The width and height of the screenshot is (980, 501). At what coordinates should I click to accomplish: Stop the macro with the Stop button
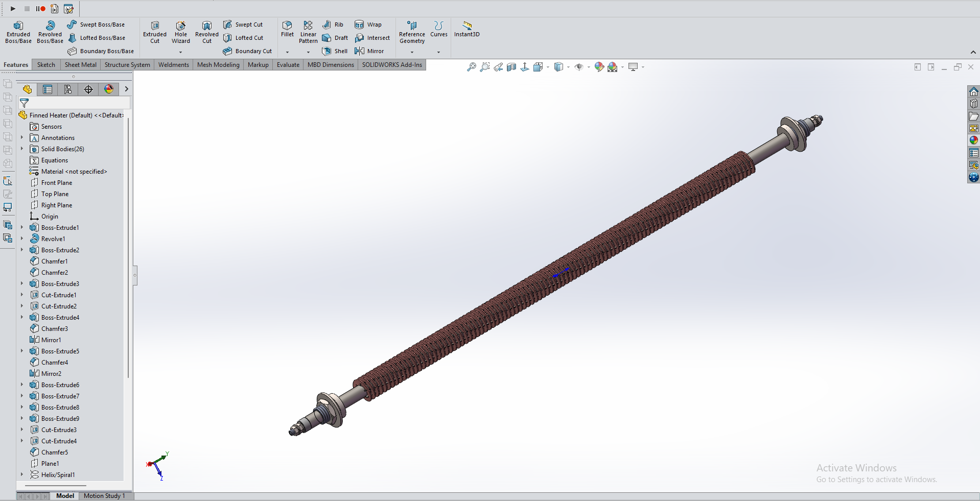pos(27,9)
